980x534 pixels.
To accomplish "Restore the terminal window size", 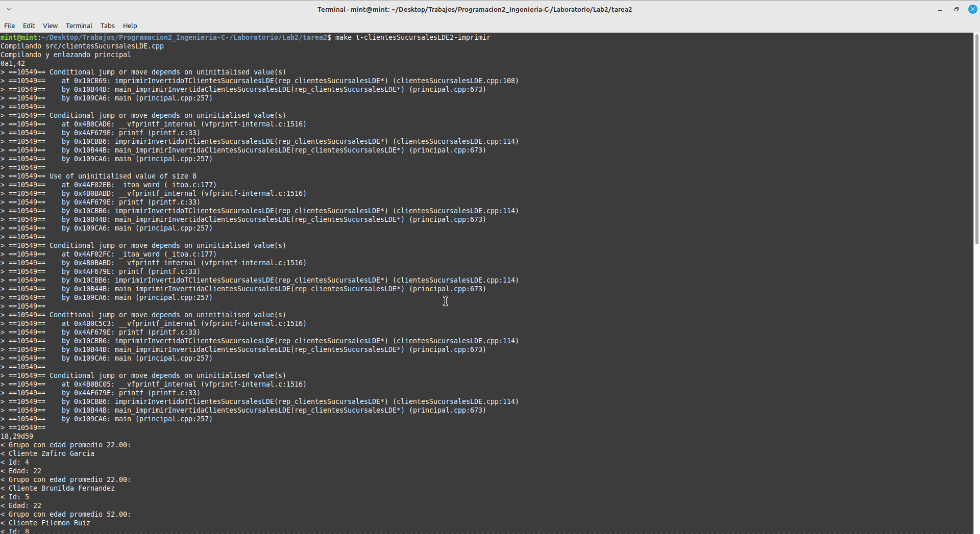I will (x=957, y=9).
